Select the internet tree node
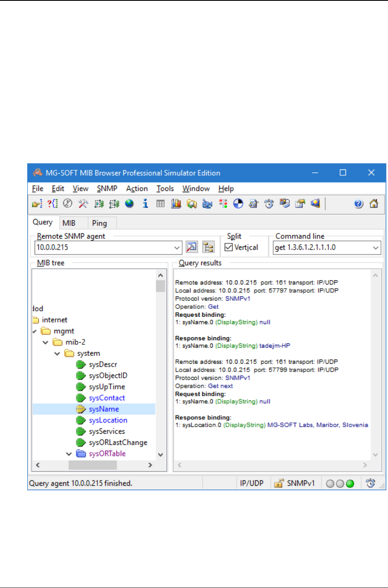 [54, 320]
